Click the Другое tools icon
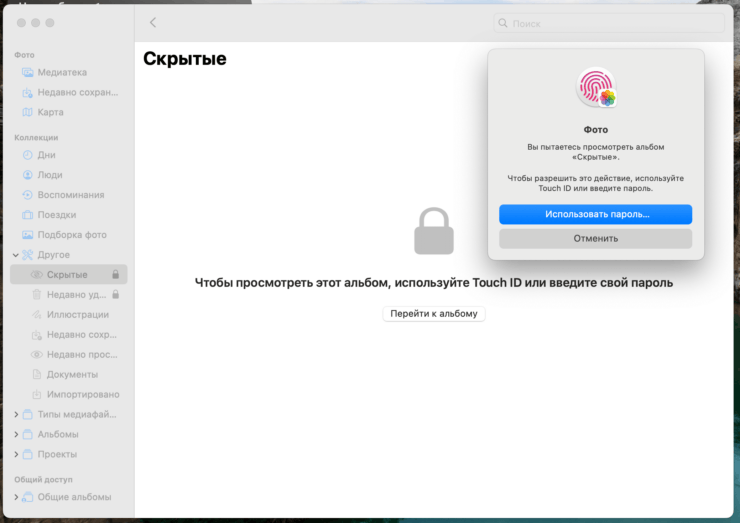 coord(28,255)
